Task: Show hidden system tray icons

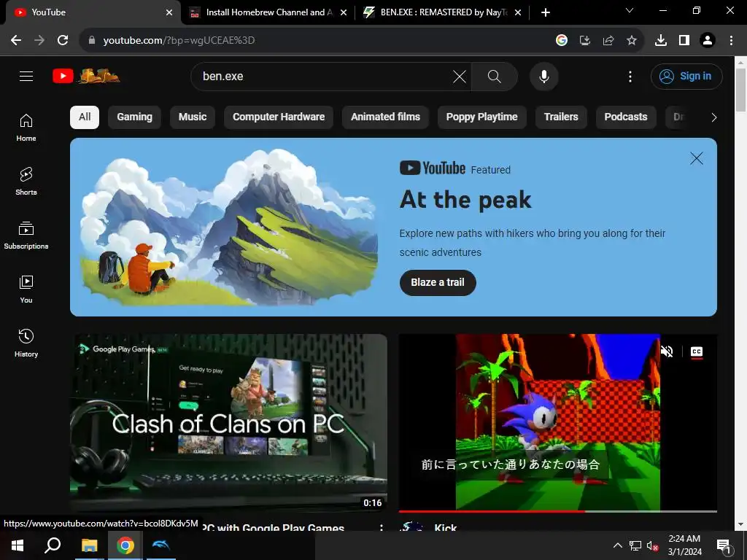Action: [617, 545]
